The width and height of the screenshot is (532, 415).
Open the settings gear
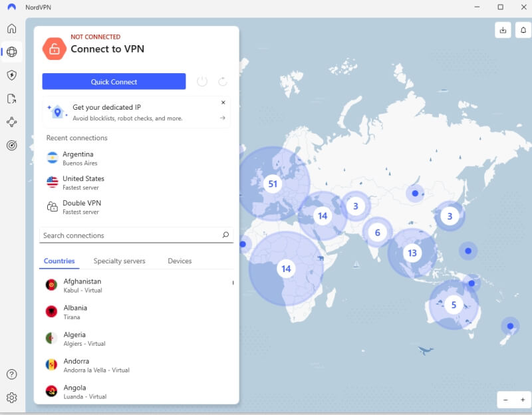12,398
